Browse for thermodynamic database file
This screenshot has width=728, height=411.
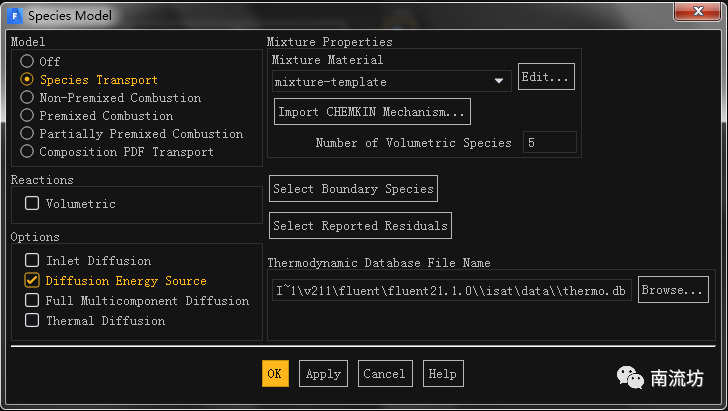point(673,291)
